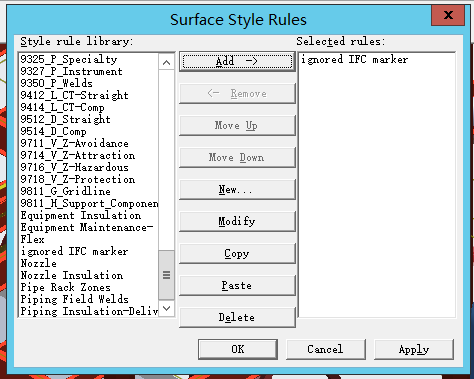Click the Move Up button
The width and height of the screenshot is (474, 379).
[x=237, y=125]
